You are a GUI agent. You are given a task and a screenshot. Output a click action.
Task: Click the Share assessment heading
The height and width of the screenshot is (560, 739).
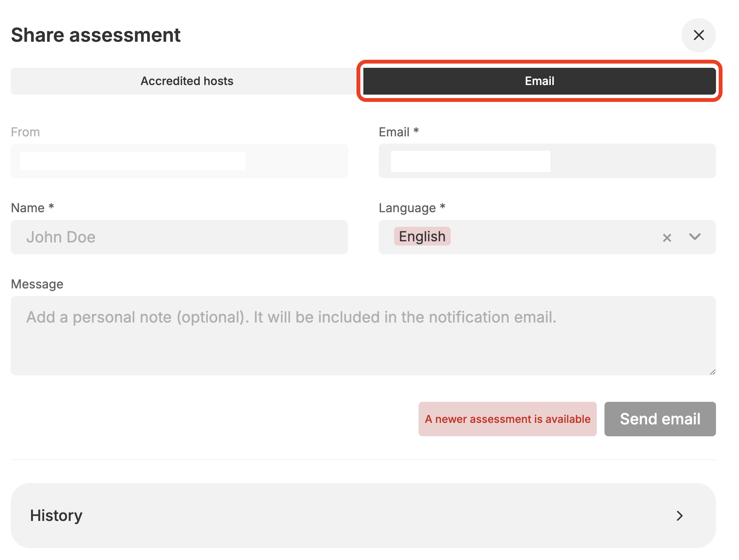95,35
